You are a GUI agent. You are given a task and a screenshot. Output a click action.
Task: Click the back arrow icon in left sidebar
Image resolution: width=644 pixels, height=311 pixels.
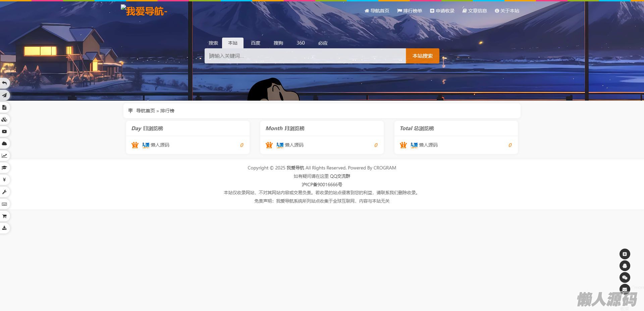(x=4, y=83)
